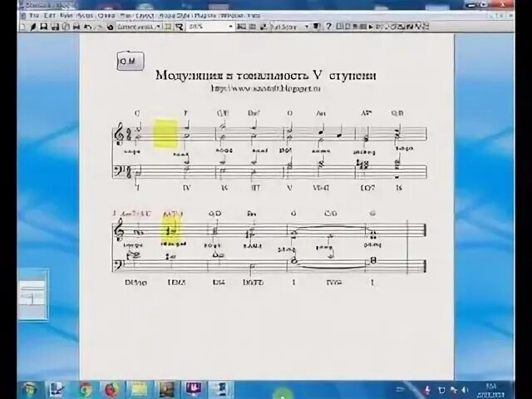Viewport: 532px width, 399px height.
Task: Click the Redo arrow icon
Action: [99, 27]
